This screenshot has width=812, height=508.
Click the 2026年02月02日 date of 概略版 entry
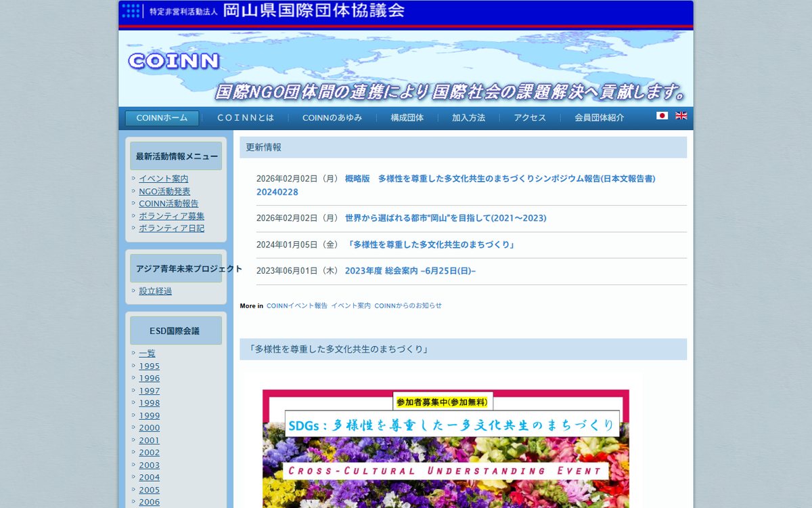(298, 179)
